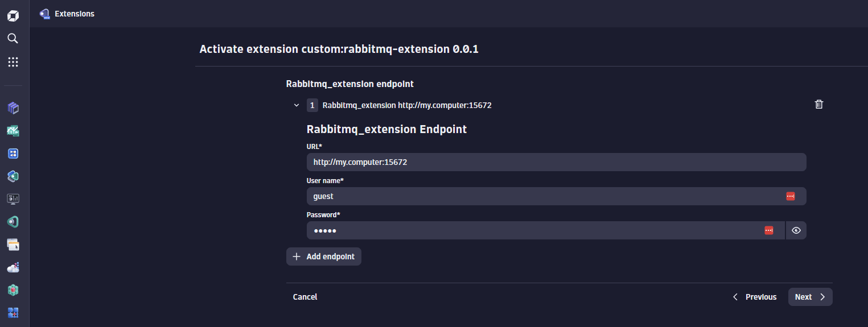Image resolution: width=868 pixels, height=327 pixels.
Task: Delete endpoint 1 with the trash icon
Action: [819, 104]
